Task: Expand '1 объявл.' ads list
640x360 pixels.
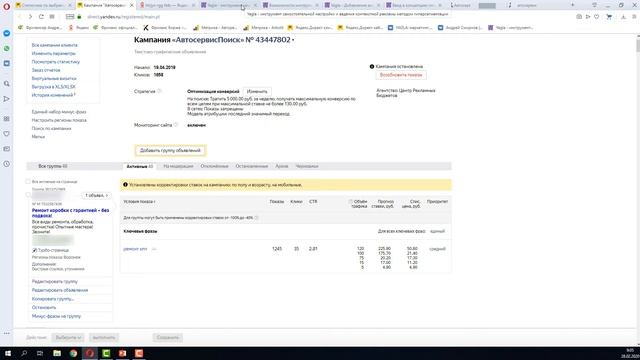Action: coord(97,196)
